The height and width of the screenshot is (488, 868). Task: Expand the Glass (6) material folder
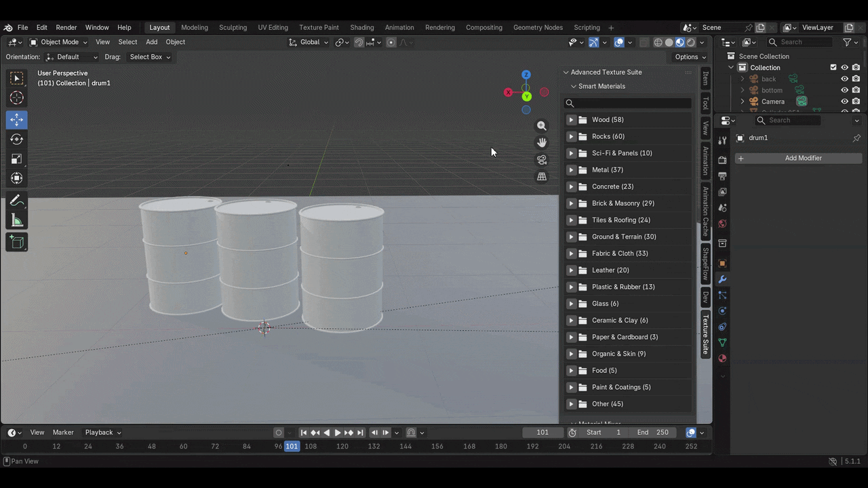point(571,304)
